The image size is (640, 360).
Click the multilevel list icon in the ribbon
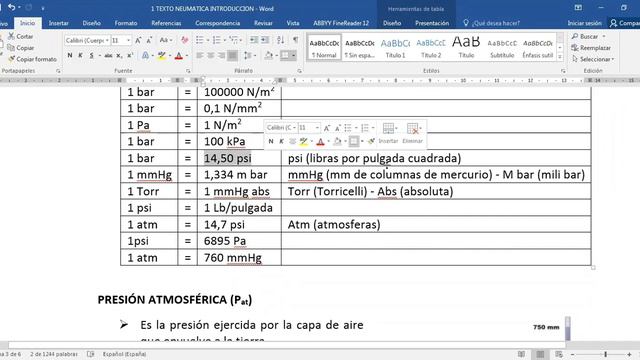[233, 40]
